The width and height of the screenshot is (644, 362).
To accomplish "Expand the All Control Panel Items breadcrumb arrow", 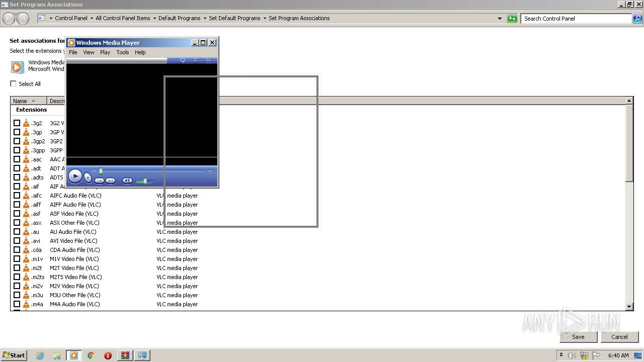I will (x=154, y=18).
